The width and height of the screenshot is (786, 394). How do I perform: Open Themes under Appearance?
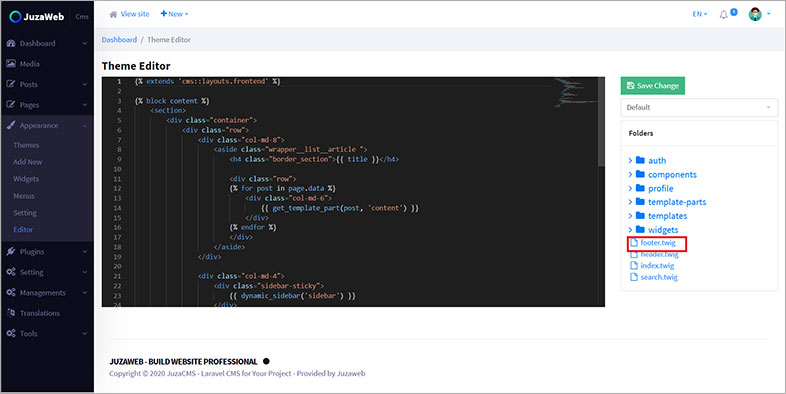pos(26,145)
